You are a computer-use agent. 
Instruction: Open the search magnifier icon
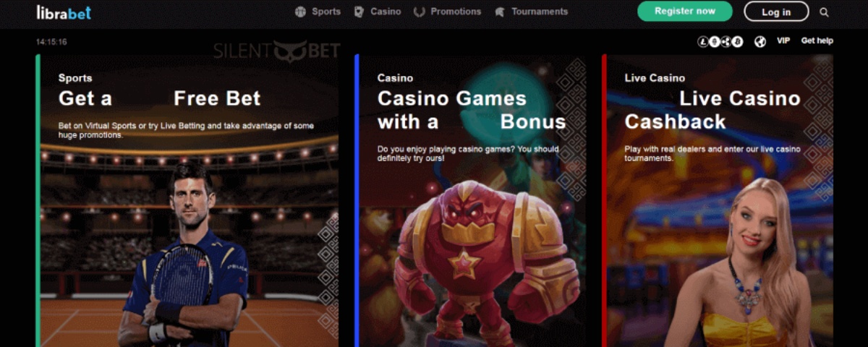824,12
